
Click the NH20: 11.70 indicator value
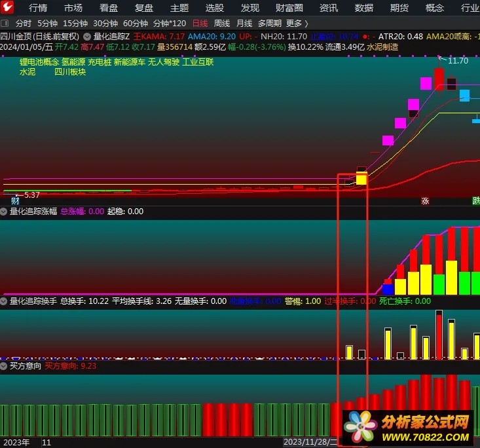284,37
